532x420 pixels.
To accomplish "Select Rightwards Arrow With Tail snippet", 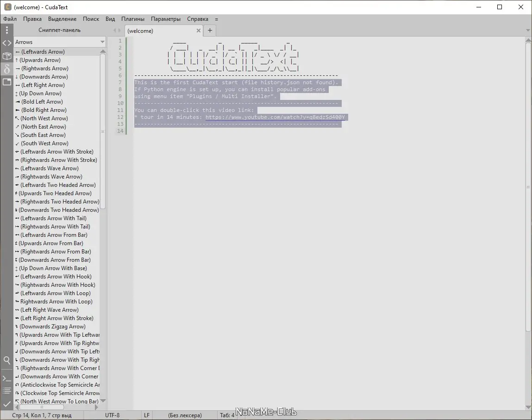I will pyautogui.click(x=56, y=227).
